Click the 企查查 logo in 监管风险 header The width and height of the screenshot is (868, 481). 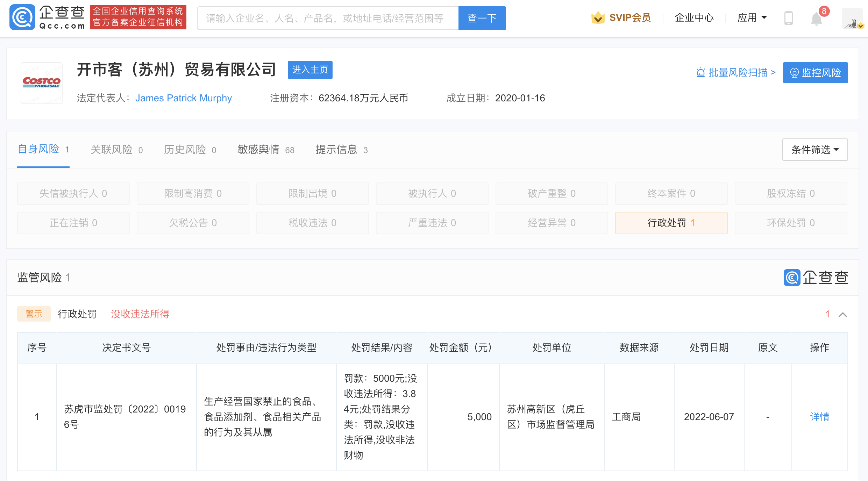(816, 278)
